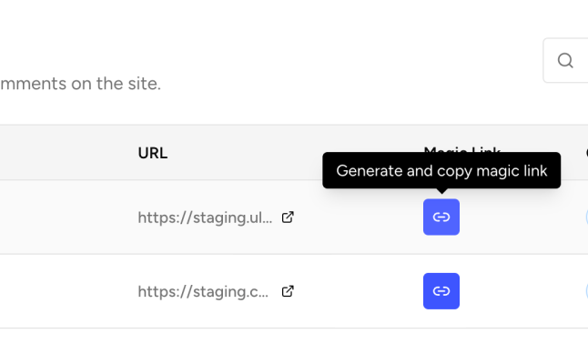Open the https://staging.c... URL link
The image size is (588, 364).
(x=203, y=291)
